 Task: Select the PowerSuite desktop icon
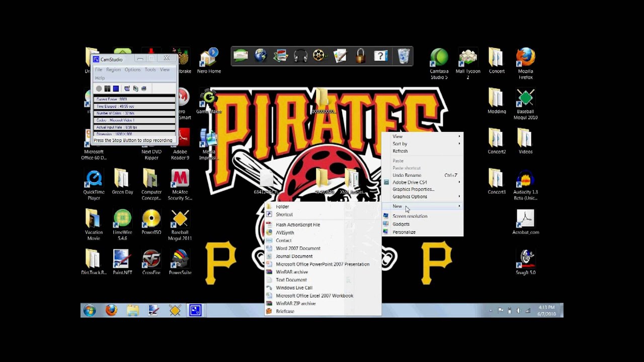(180, 262)
